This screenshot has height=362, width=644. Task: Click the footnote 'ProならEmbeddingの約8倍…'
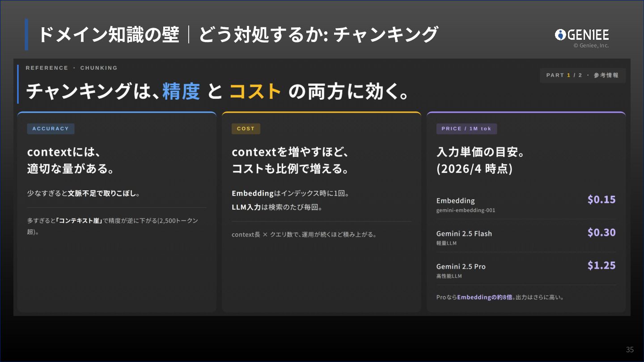500,297
